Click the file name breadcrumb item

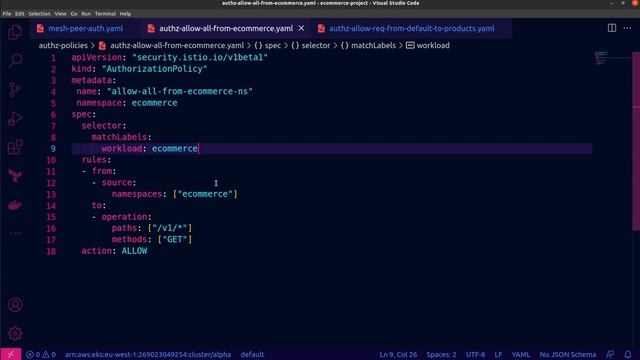coord(177,45)
